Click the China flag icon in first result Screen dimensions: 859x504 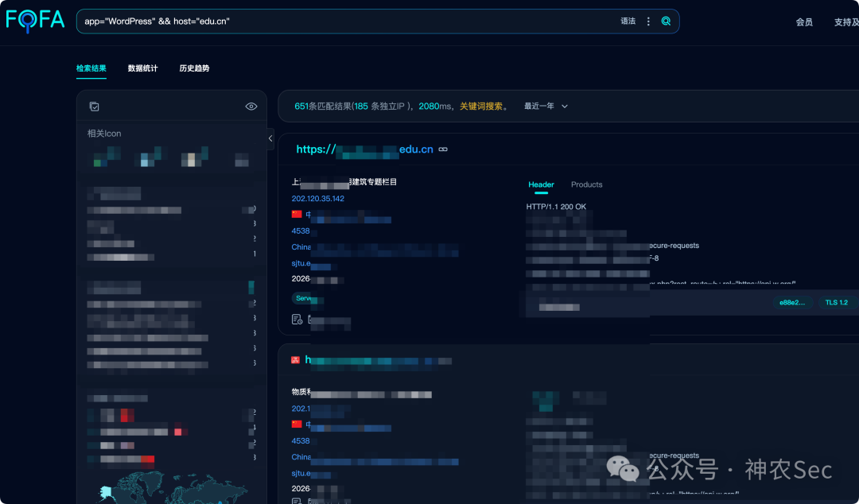297,214
